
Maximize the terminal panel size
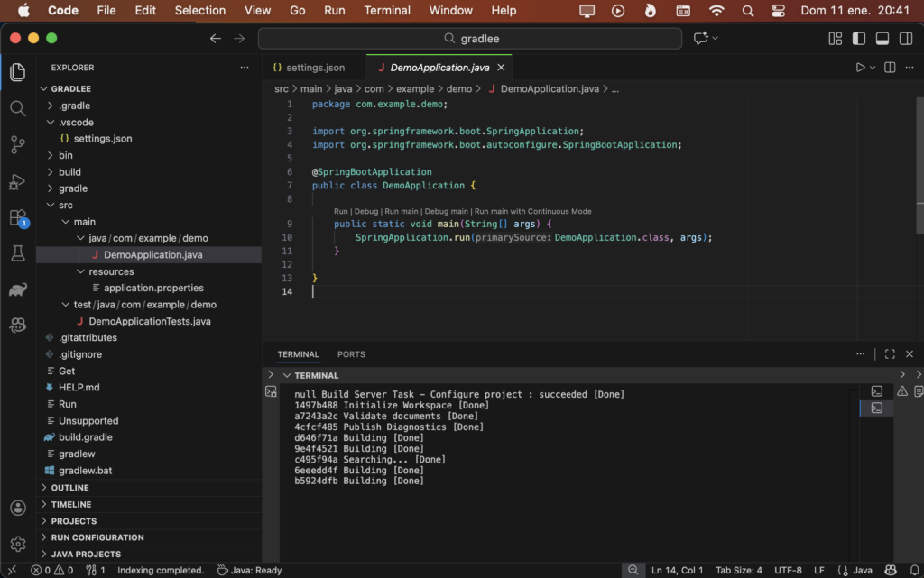(890, 354)
